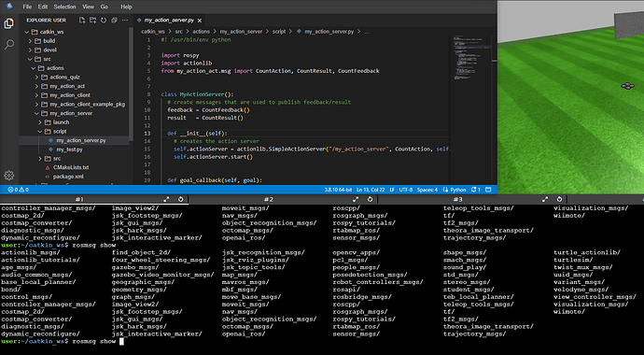This screenshot has width=644, height=355.
Task: Maximize terminal #1 with expand icon
Action: (x=166, y=199)
